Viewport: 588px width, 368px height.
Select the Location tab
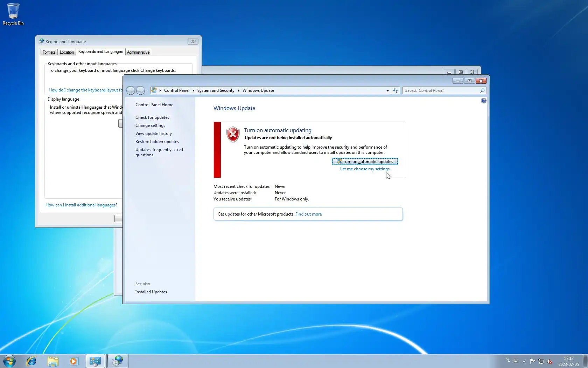(67, 52)
